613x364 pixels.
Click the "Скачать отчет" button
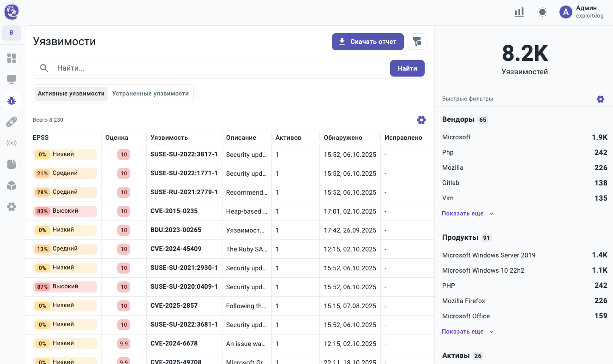367,42
